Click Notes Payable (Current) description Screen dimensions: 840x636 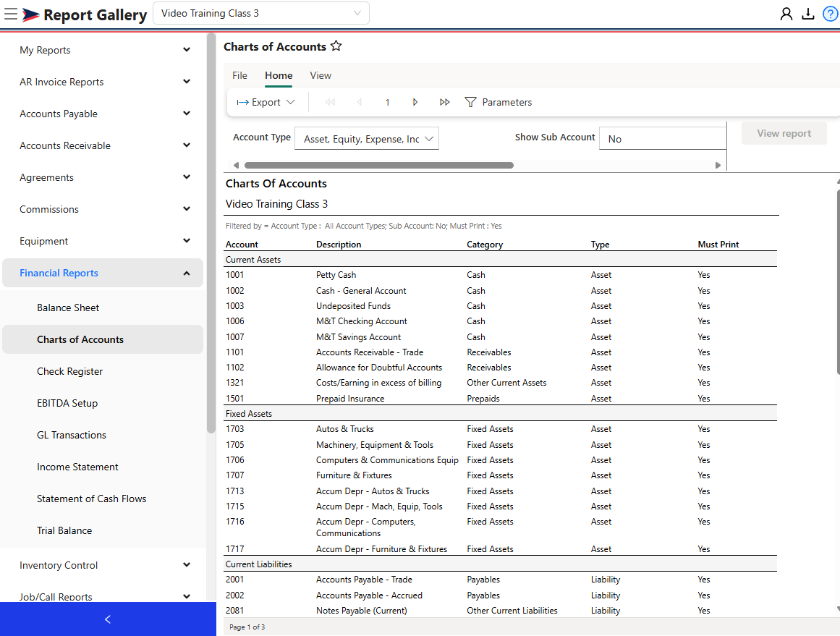coord(362,611)
